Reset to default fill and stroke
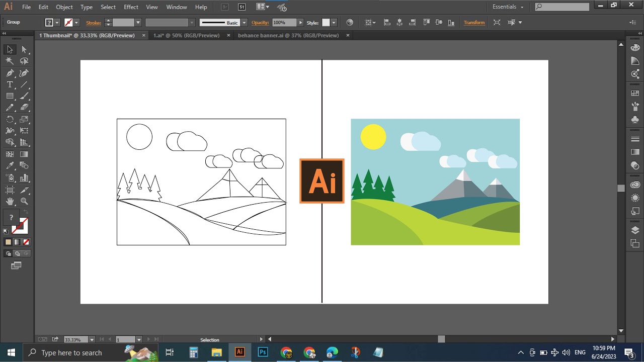This screenshot has height=362, width=644. point(6,232)
